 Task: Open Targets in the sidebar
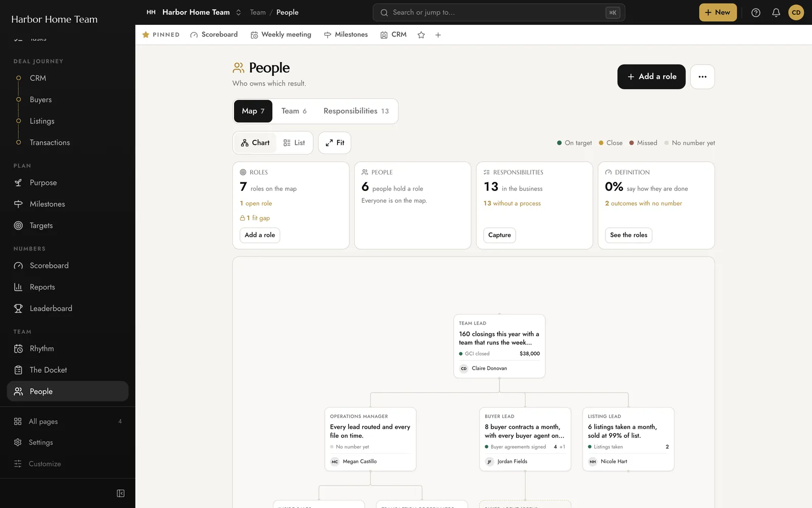tap(67, 226)
